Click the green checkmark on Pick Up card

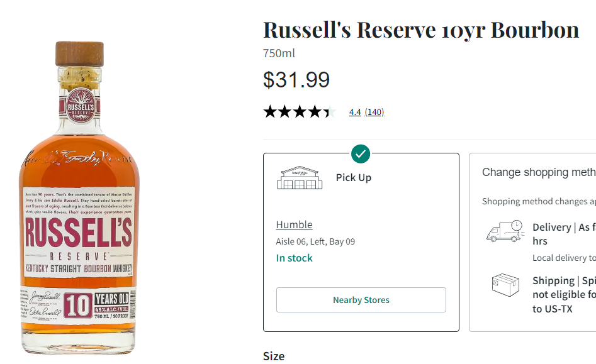[x=361, y=153]
